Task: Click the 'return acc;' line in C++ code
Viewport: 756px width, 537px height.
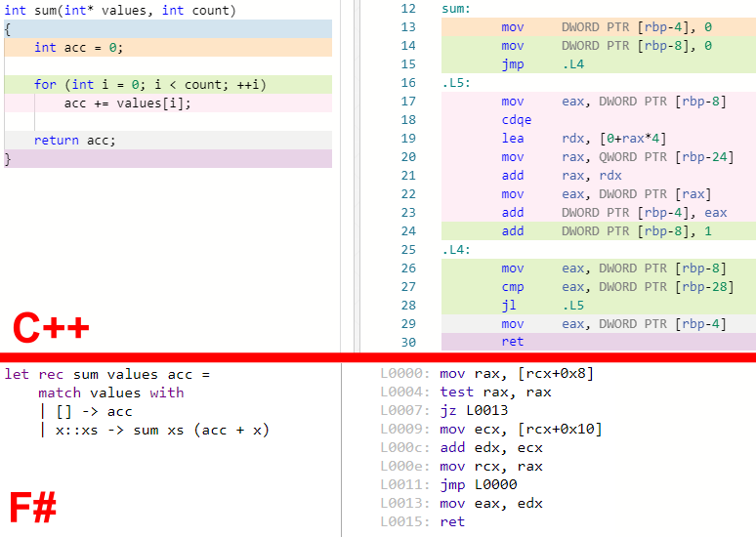Action: (x=75, y=141)
